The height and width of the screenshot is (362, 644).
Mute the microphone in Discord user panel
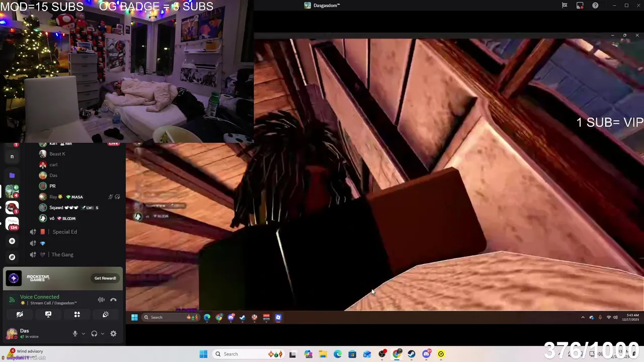75,333
